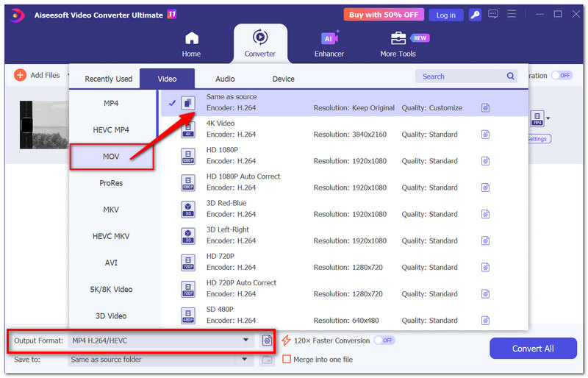Select the Recently Used format tab
Image resolution: width=588 pixels, height=378 pixels.
108,79
